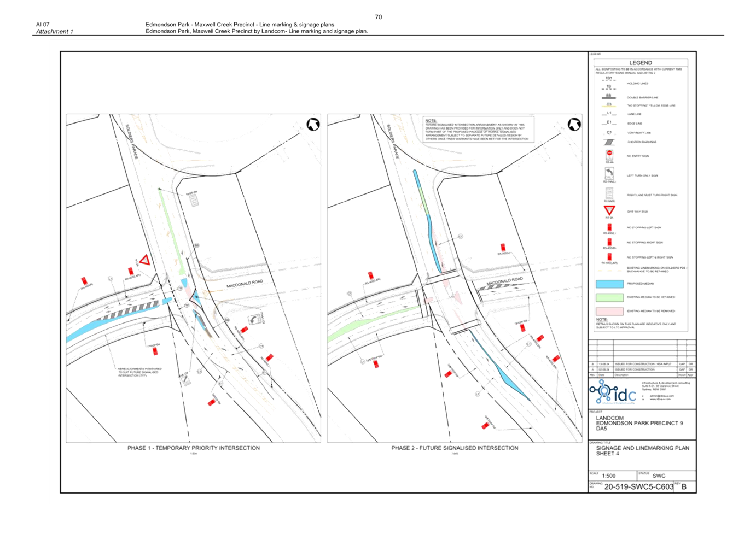
Task: Click the green Existing Median Retained swatch
Action: 609,297
